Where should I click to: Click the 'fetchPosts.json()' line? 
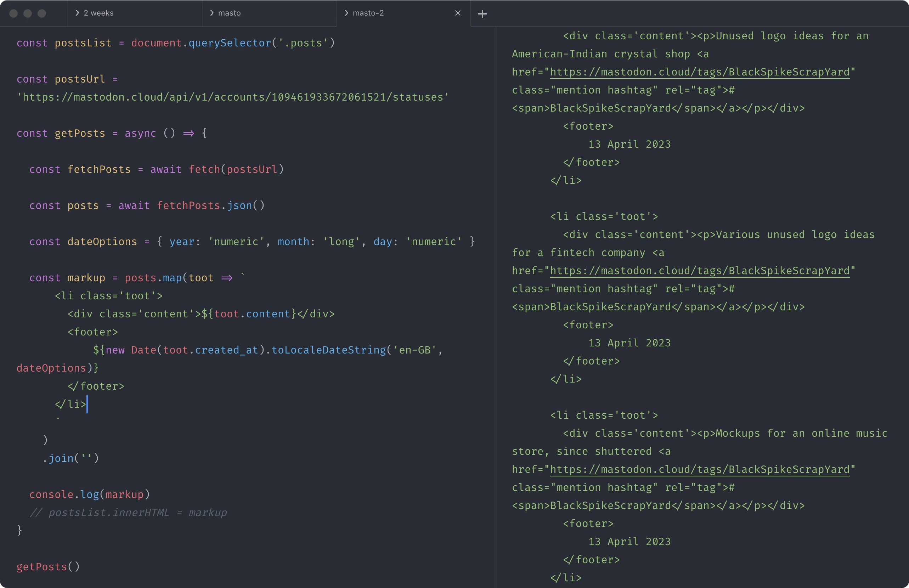click(x=147, y=206)
